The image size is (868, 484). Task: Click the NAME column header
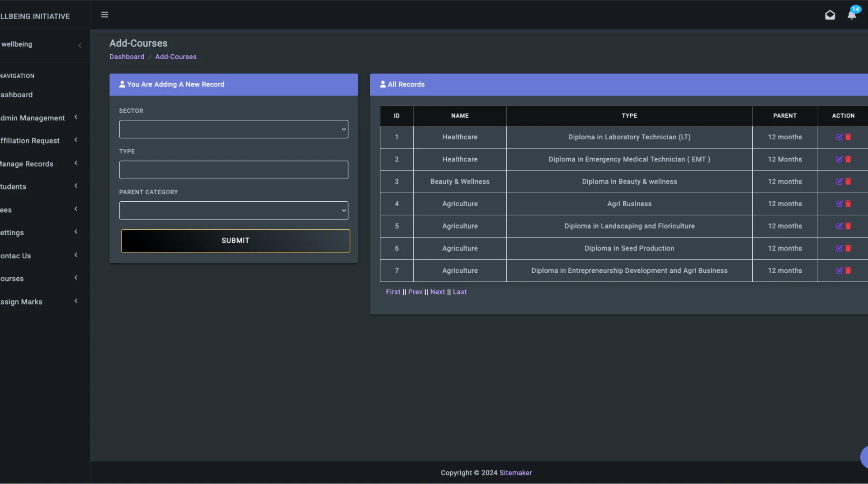point(460,116)
